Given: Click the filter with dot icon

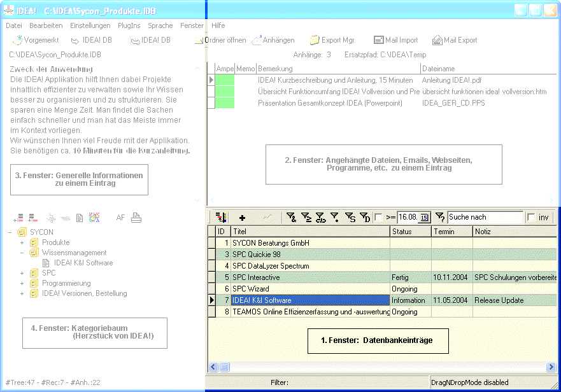Looking at the screenshot, I should tap(334, 217).
